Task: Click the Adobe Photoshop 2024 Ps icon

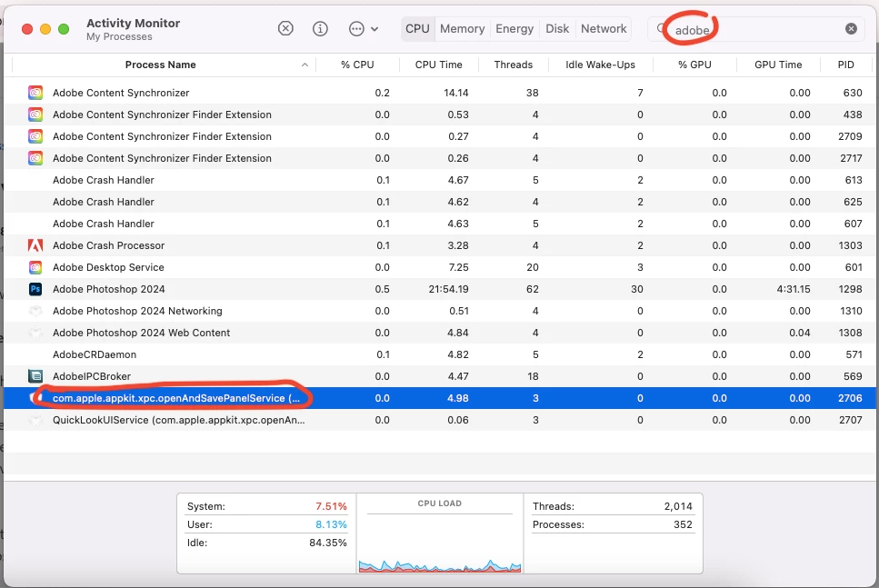Action: pos(35,289)
